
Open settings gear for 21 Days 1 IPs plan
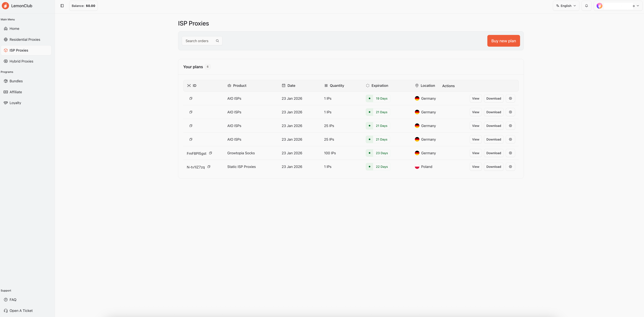510,112
